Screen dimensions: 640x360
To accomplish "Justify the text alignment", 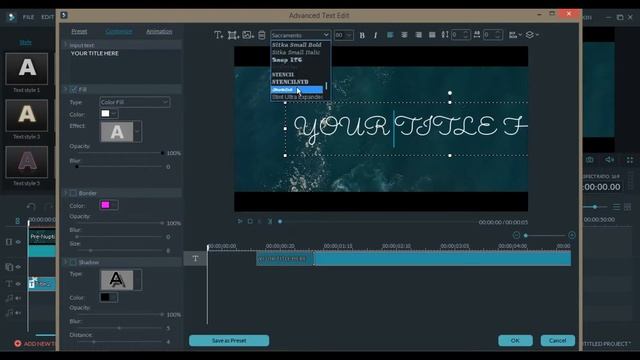I will click(x=432, y=35).
